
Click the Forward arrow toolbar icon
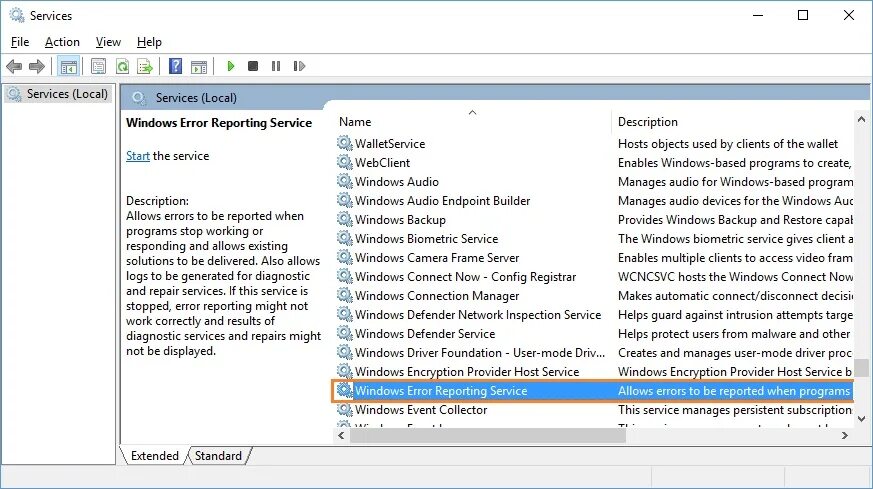pos(37,66)
